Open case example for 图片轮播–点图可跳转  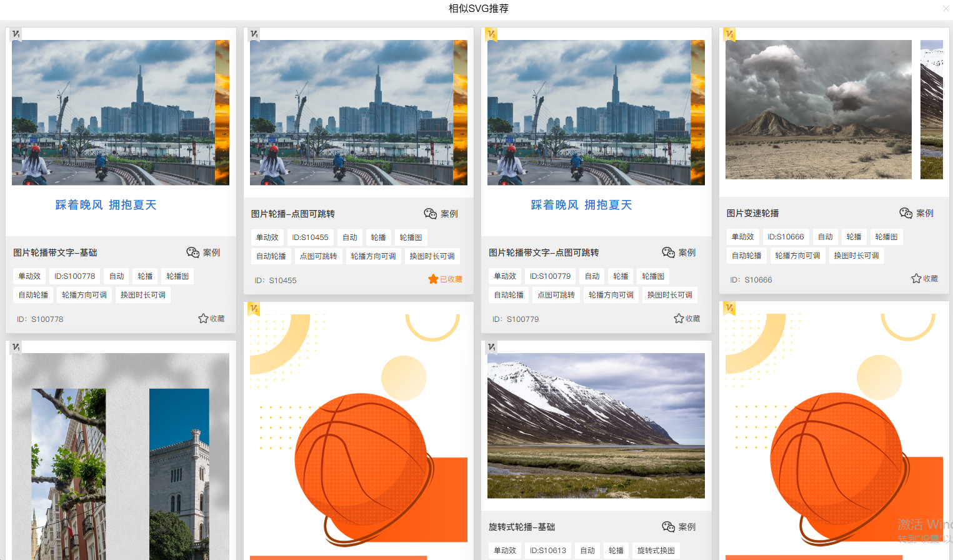(441, 214)
